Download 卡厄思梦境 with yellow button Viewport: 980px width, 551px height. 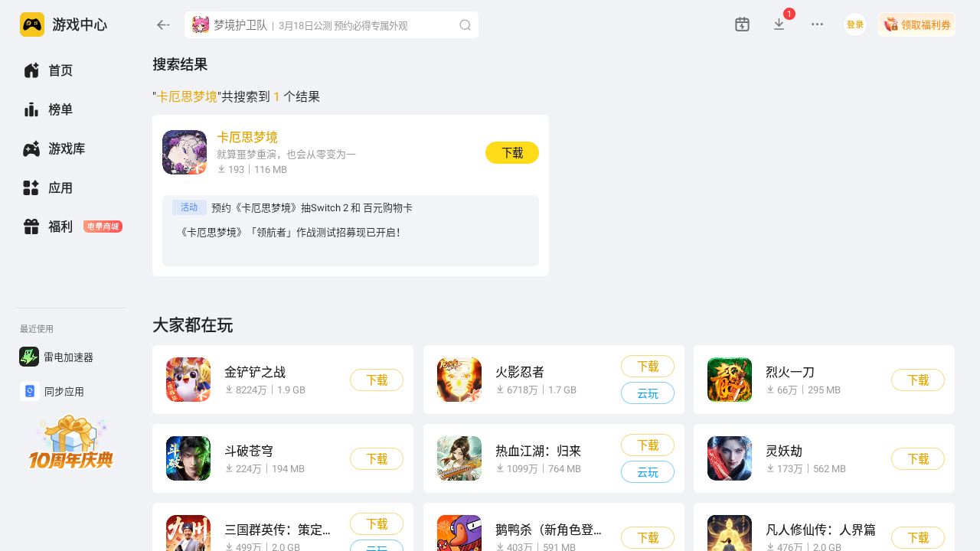pos(512,152)
